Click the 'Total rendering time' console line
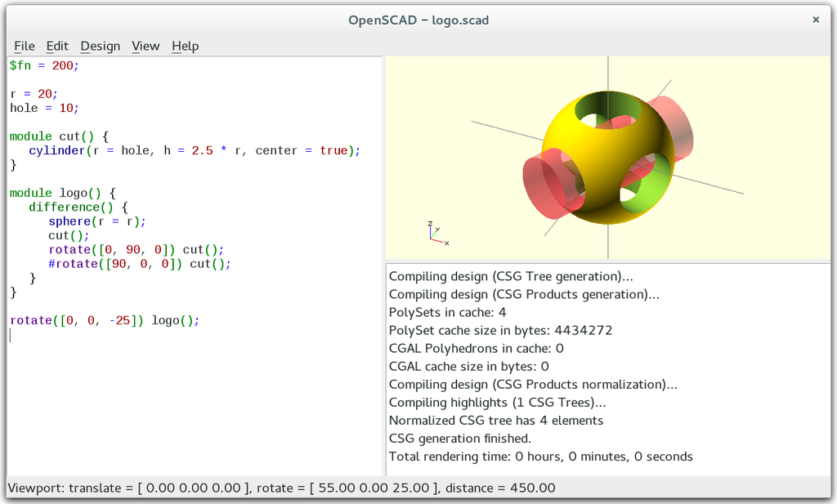 click(x=540, y=457)
